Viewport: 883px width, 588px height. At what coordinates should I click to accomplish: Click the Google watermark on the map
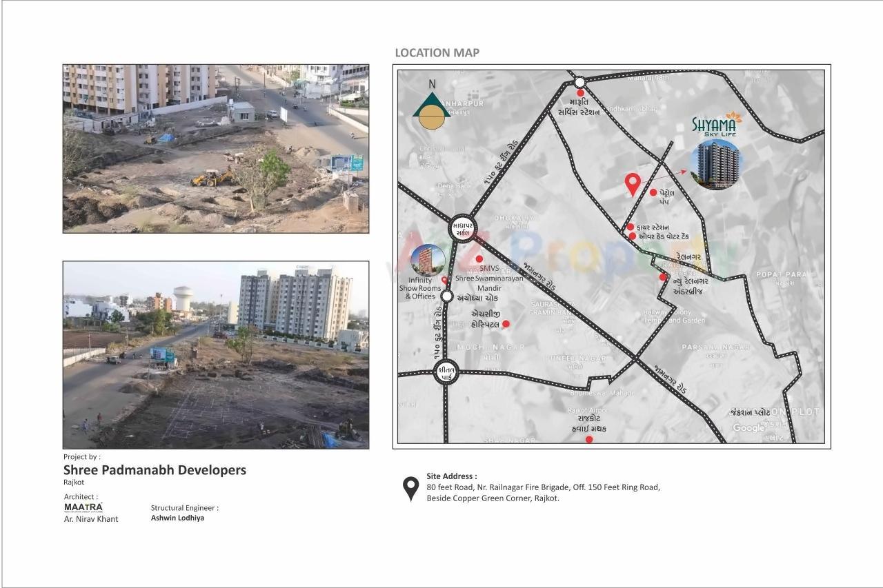(748, 428)
